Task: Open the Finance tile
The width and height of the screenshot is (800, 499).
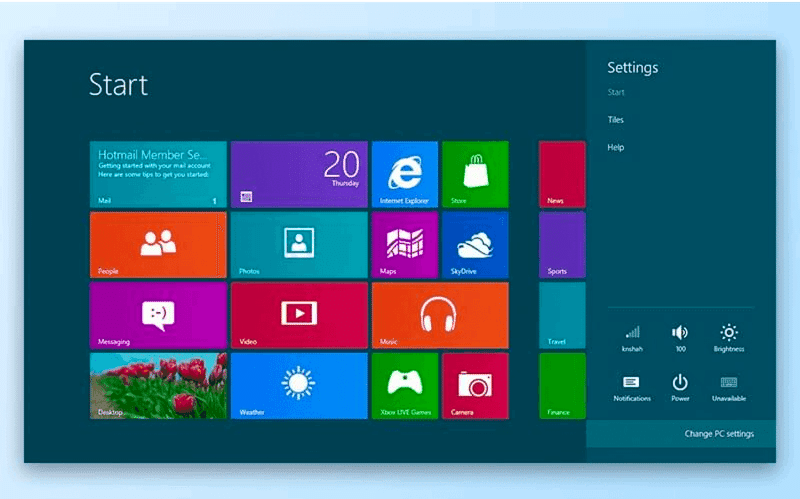Action: [x=562, y=386]
